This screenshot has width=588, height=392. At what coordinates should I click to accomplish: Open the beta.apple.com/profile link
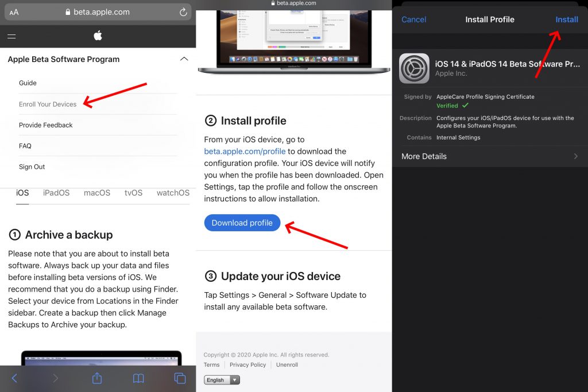[x=245, y=152]
